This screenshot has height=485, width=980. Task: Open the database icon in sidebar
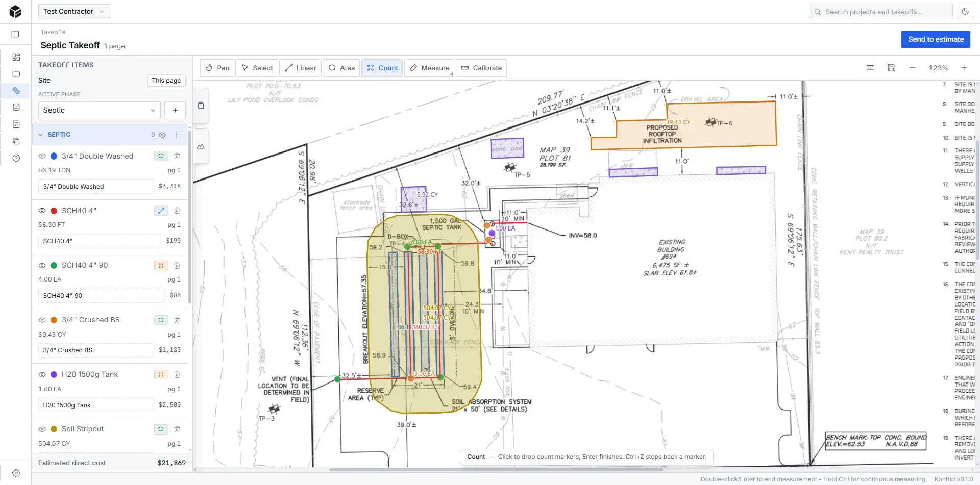tap(16, 108)
